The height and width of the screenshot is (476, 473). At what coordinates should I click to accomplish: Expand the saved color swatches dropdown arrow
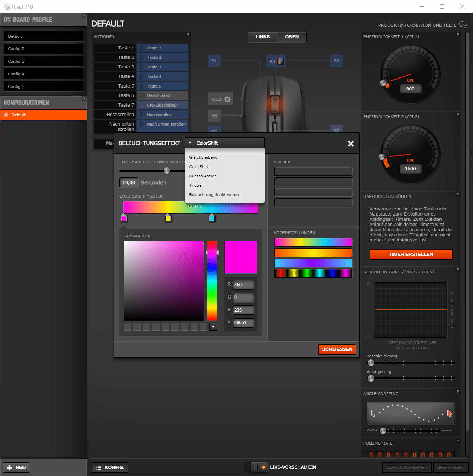click(x=213, y=327)
